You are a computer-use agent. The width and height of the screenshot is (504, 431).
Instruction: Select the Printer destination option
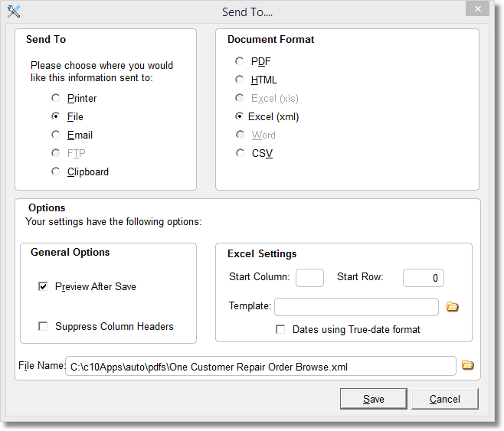click(x=55, y=98)
